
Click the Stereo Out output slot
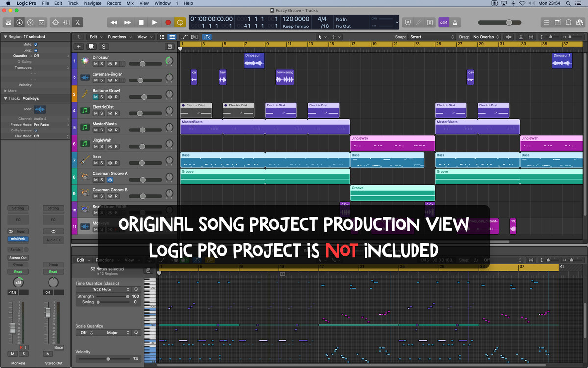(18, 258)
